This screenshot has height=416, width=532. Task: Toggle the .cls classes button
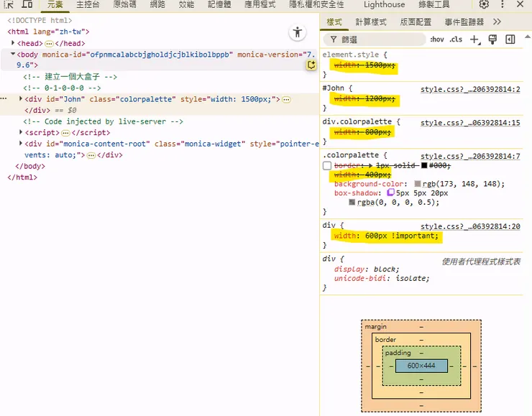click(456, 40)
